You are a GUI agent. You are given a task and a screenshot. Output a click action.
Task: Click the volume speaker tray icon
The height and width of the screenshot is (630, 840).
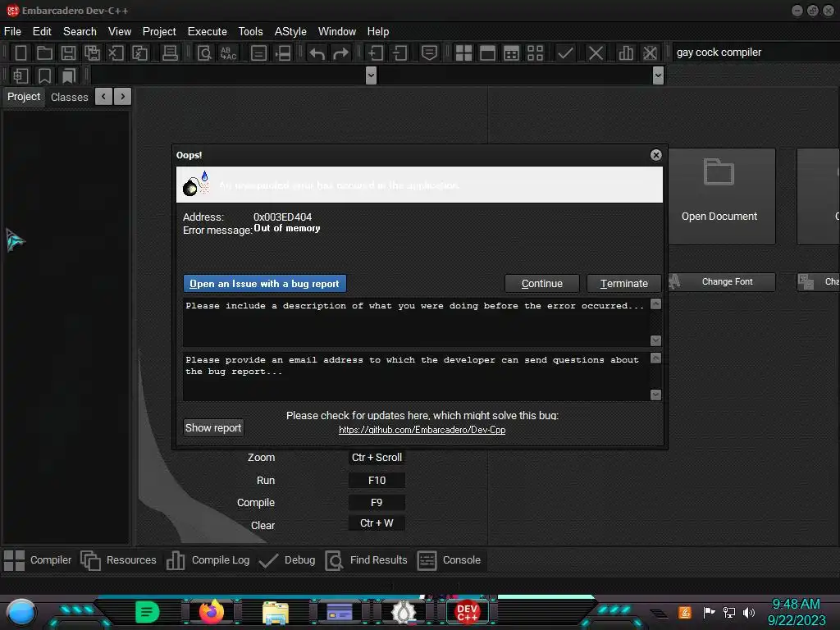(x=749, y=612)
